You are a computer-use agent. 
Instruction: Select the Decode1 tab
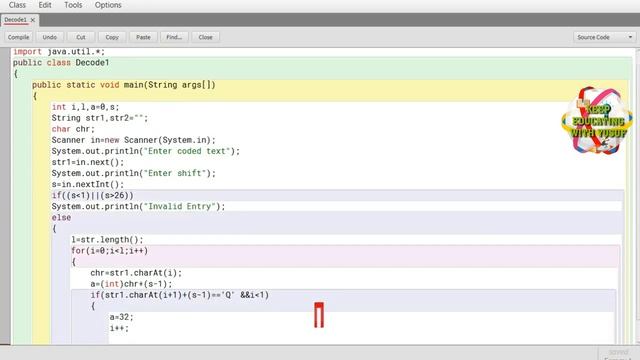pos(16,20)
